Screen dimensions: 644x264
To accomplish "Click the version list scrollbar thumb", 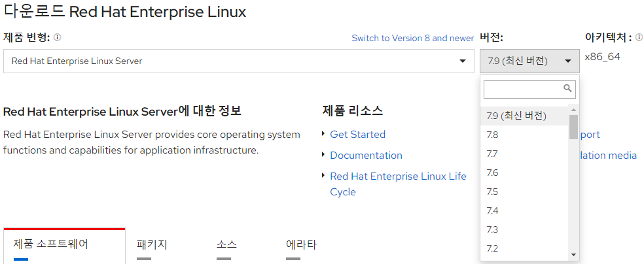I will point(573,127).
